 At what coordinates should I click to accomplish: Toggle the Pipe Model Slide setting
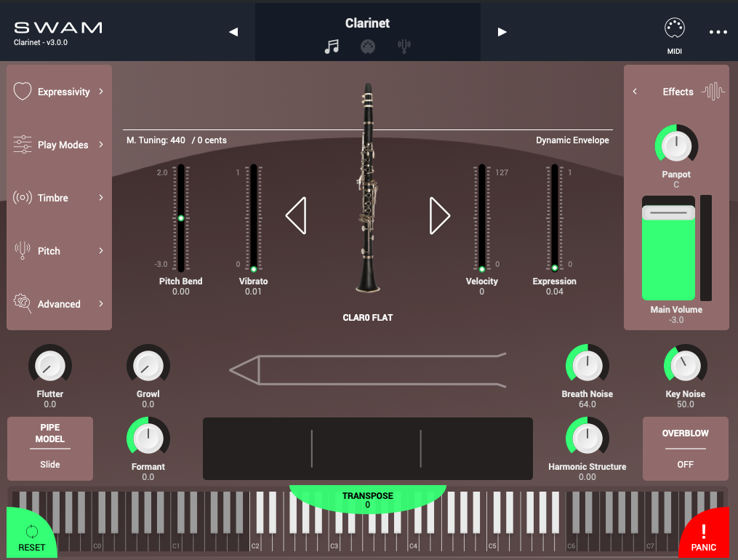coord(50,449)
